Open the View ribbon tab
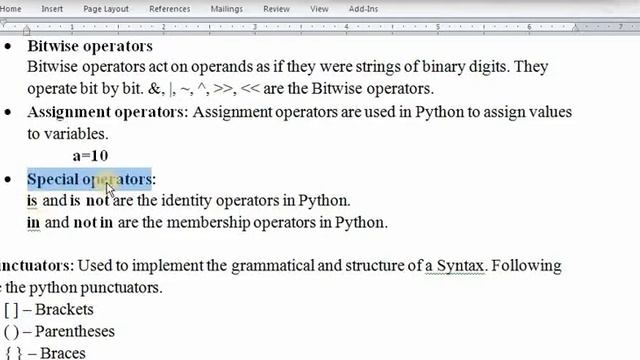This screenshot has width=640, height=360. pyautogui.click(x=319, y=9)
